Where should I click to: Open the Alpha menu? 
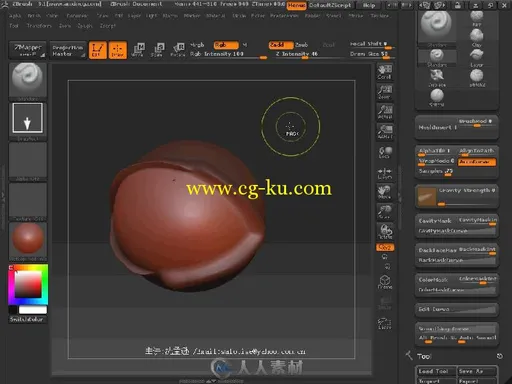(x=15, y=16)
